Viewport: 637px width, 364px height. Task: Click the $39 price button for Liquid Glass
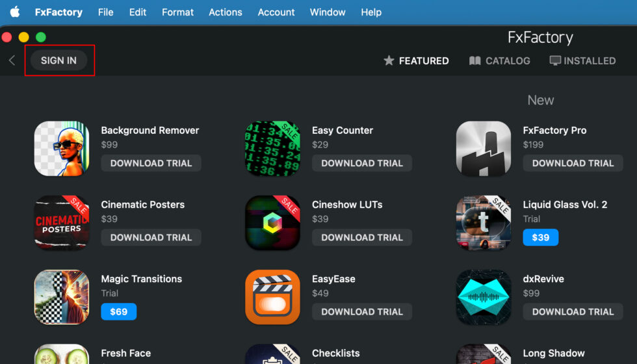540,237
